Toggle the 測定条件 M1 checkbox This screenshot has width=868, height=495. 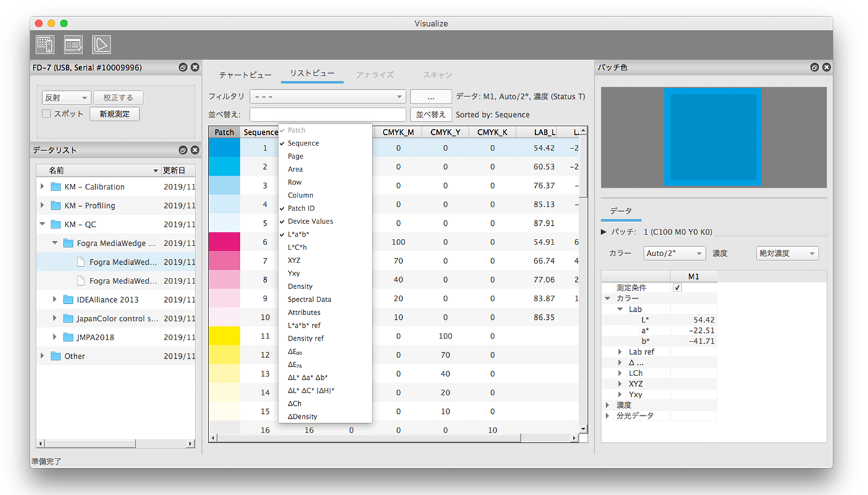coord(677,288)
